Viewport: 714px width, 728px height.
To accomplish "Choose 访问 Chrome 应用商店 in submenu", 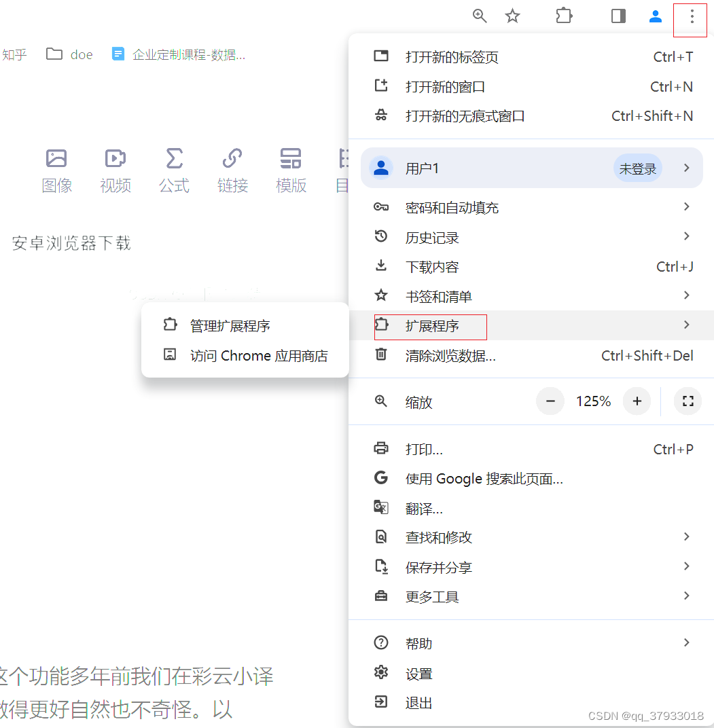I will coord(245,356).
